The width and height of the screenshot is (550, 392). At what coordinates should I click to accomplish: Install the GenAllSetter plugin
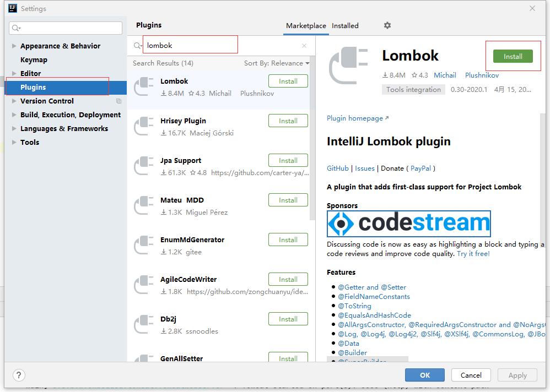pos(288,357)
